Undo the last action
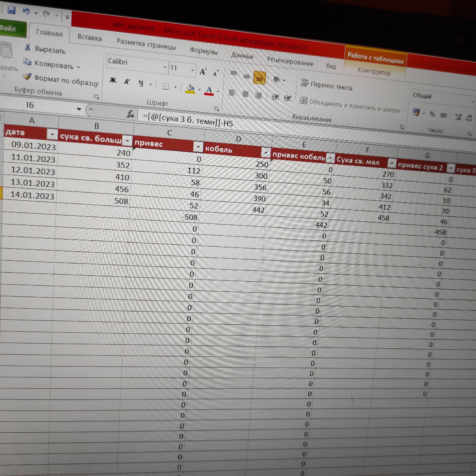The width and height of the screenshot is (476, 476). click(x=26, y=12)
